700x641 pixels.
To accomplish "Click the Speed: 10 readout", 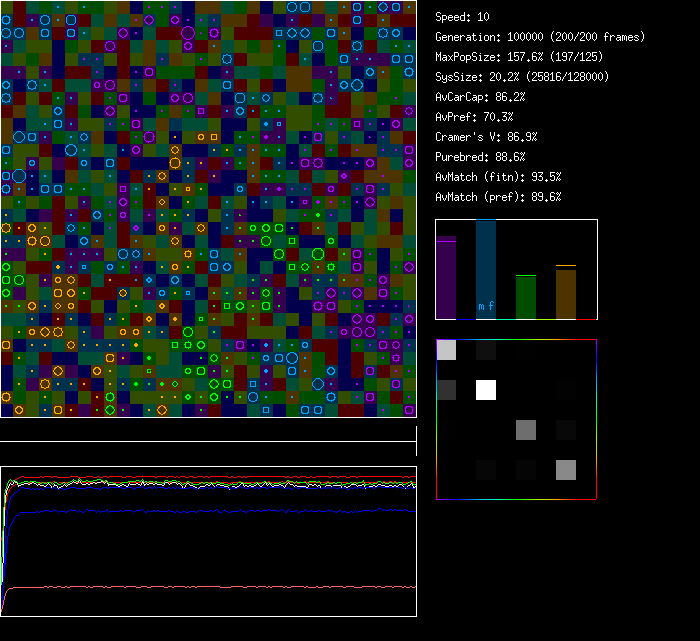I will pyautogui.click(x=462, y=17).
